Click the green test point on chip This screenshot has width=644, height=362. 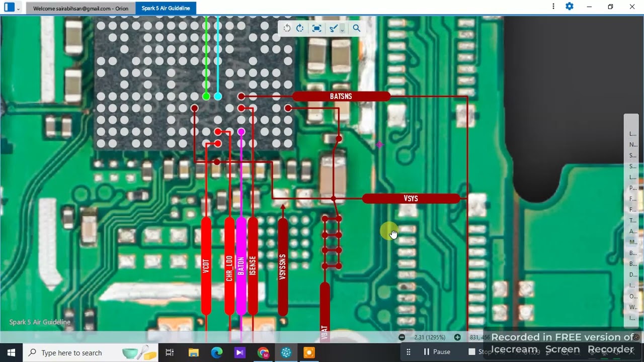(206, 96)
